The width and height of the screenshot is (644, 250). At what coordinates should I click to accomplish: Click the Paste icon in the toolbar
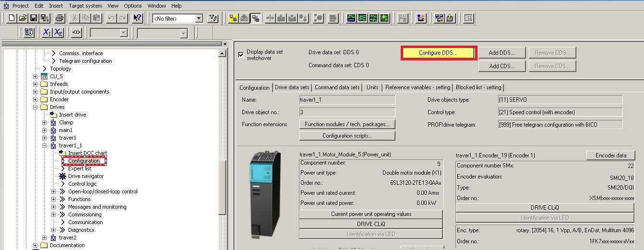click(96, 18)
